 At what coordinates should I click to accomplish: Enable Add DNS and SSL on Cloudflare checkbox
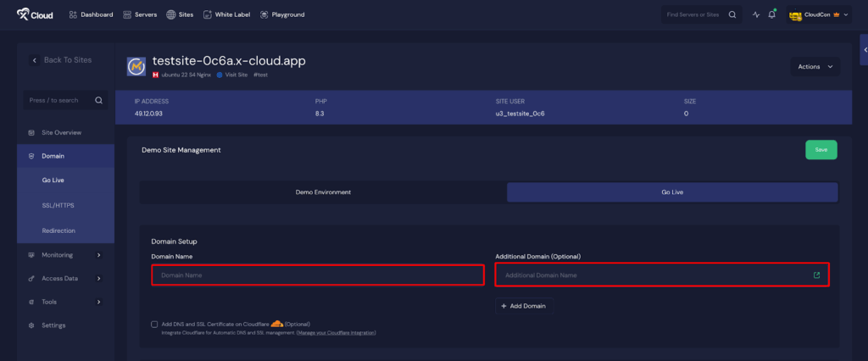tap(154, 324)
